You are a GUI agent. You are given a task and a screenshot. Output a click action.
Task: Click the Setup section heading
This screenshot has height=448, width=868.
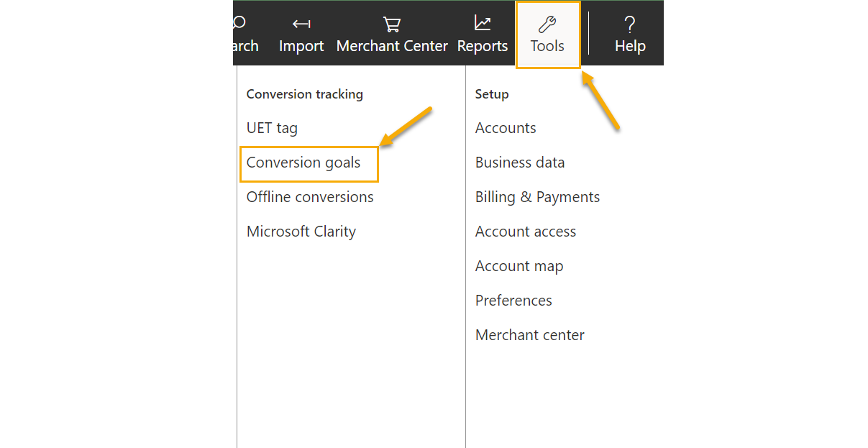pyautogui.click(x=492, y=94)
